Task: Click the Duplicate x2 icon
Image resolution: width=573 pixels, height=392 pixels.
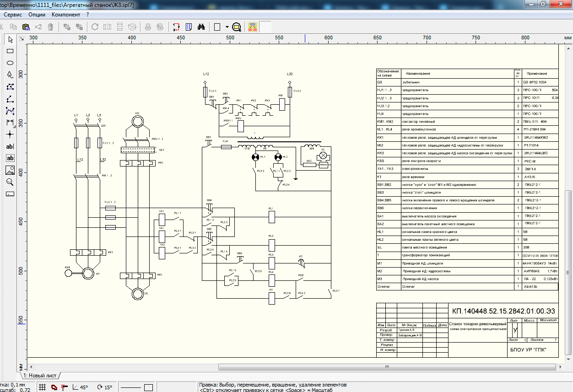Action: pyautogui.click(x=38, y=27)
